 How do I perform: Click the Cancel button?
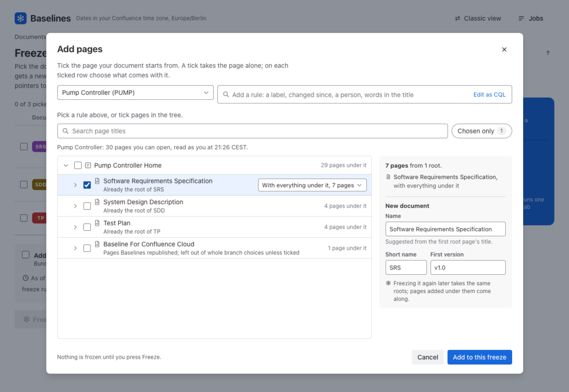[428, 357]
